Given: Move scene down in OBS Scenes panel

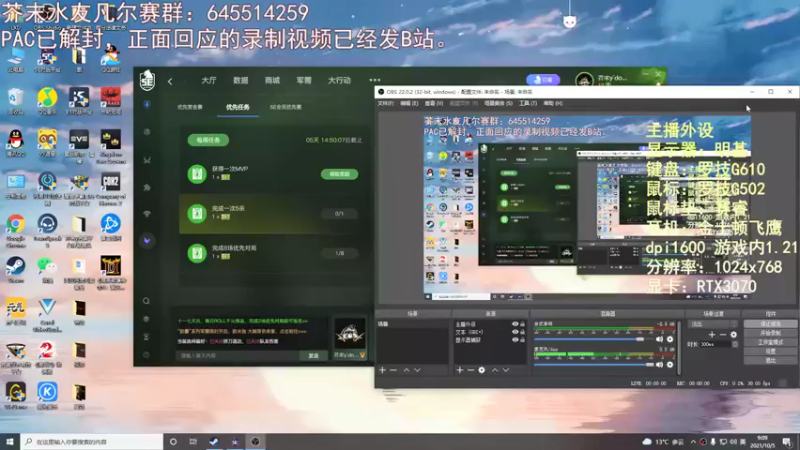Looking at the screenshot, I should click(x=417, y=370).
